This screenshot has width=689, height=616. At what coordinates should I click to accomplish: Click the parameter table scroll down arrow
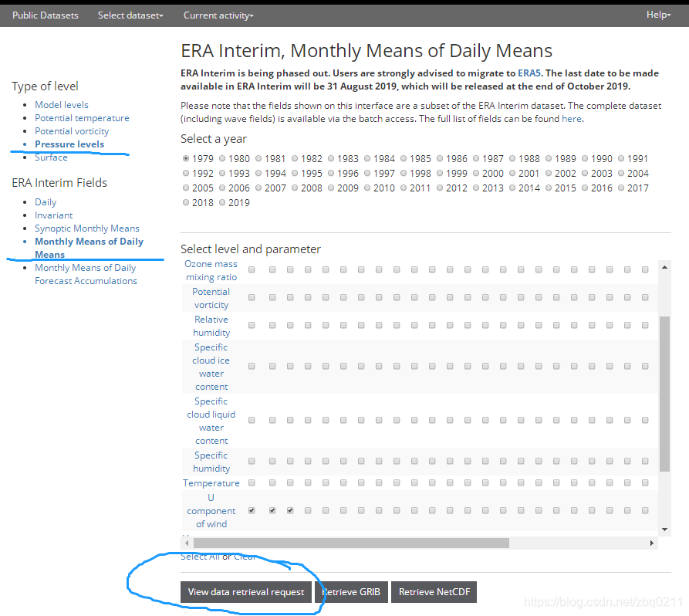click(664, 530)
